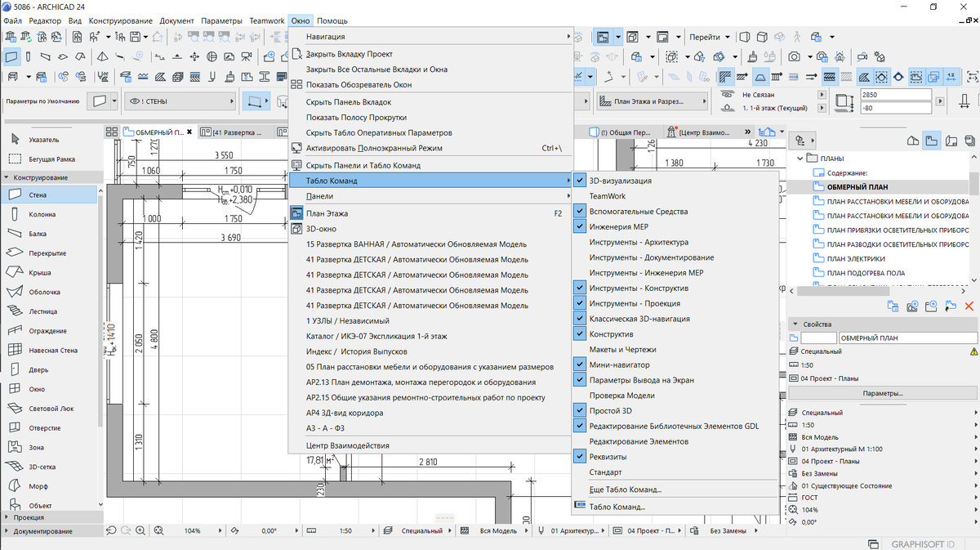
Task: Select the Колонна (Column) tool
Action: click(x=49, y=214)
